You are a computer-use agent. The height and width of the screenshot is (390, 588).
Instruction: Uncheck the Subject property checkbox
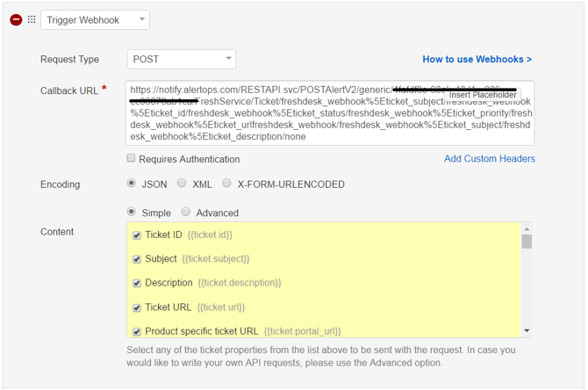tap(136, 259)
